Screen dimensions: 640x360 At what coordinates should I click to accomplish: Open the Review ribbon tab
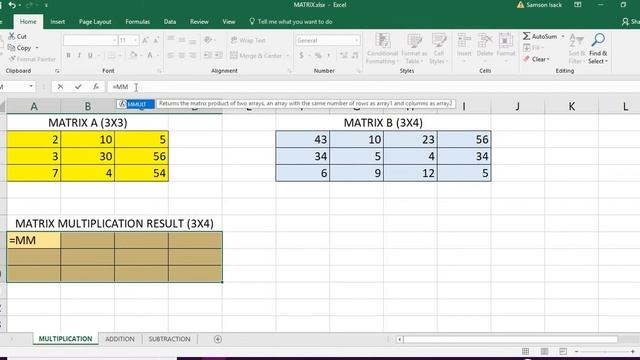coord(199,22)
